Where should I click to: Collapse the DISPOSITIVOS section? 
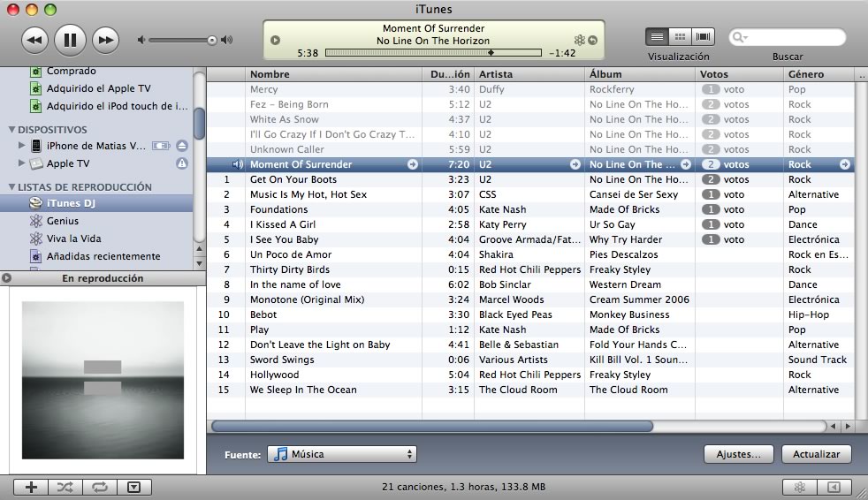point(11,130)
